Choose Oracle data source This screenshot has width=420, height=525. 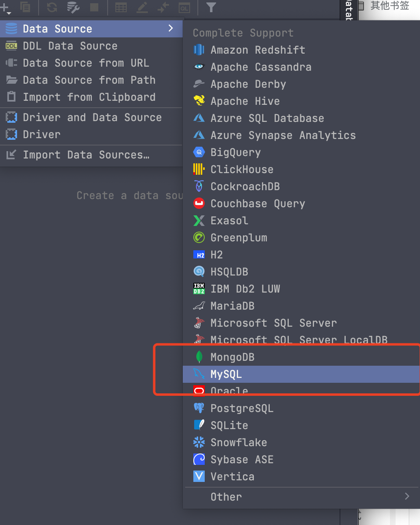[301, 390]
